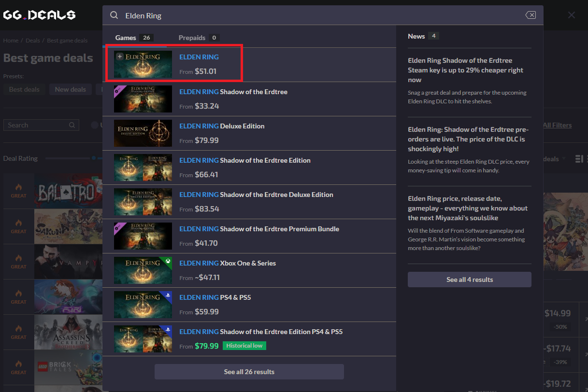
Task: Open Shadow of the Erdtree Edition PS4 & PS5
Action: click(x=249, y=339)
